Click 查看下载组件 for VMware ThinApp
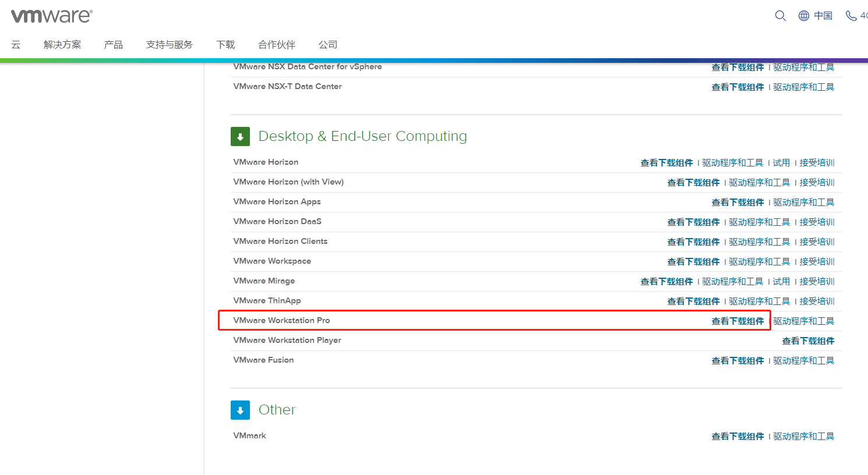This screenshot has height=475, width=868. point(693,301)
